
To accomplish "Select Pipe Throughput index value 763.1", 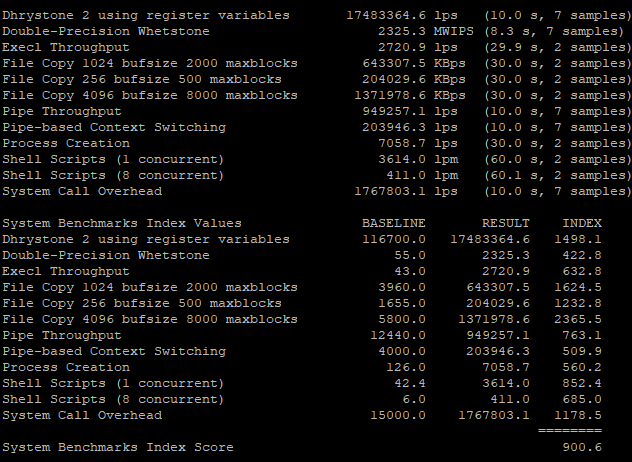I will coord(582,335).
